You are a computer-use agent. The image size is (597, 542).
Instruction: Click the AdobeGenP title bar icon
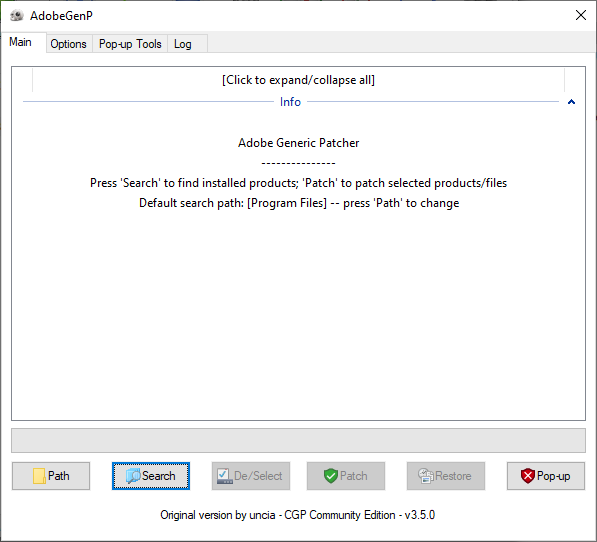[x=16, y=16]
